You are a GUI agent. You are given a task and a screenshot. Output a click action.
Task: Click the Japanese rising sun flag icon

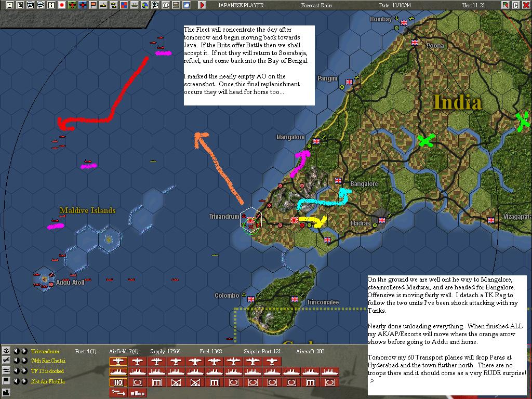coord(62,5)
